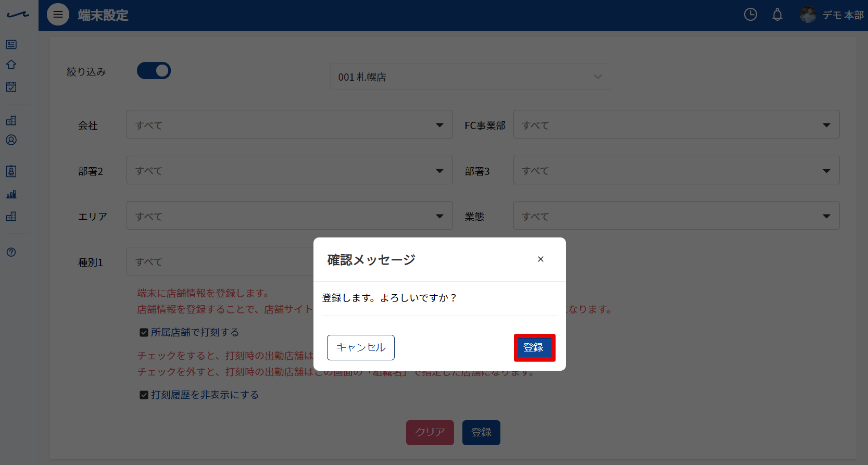Open calendar check icon in sidebar
The height and width of the screenshot is (465, 868).
(x=11, y=86)
